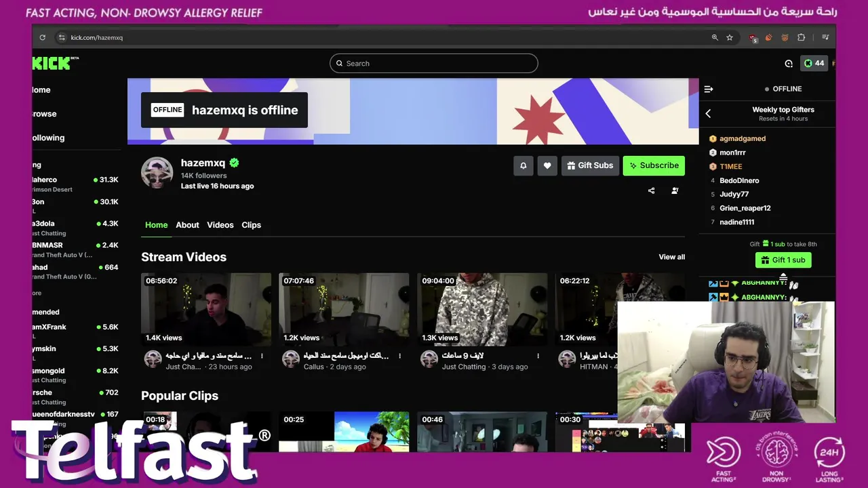Open the orange hand extension icon
Screen dimensions: 868x488
click(768, 37)
